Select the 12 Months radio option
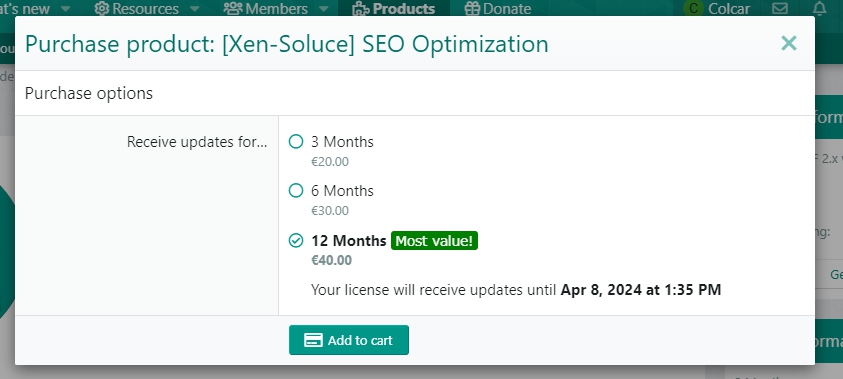This screenshot has height=379, width=843. (296, 240)
